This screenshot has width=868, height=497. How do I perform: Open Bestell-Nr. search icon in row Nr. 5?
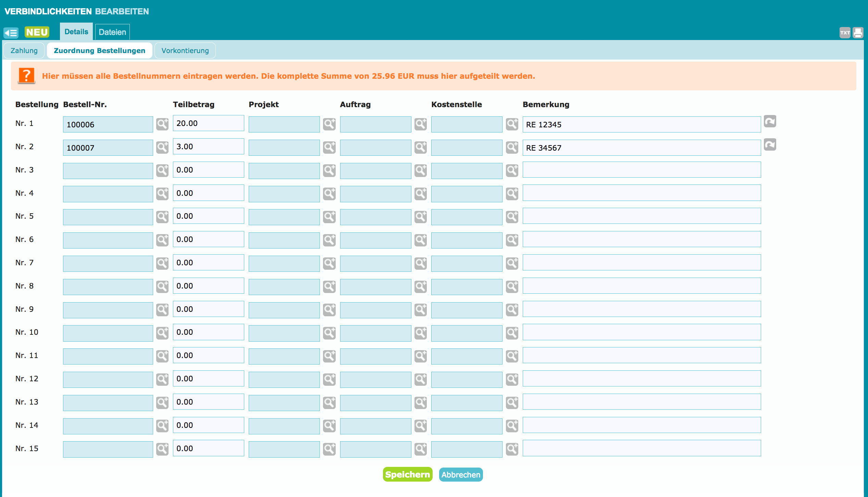(162, 217)
